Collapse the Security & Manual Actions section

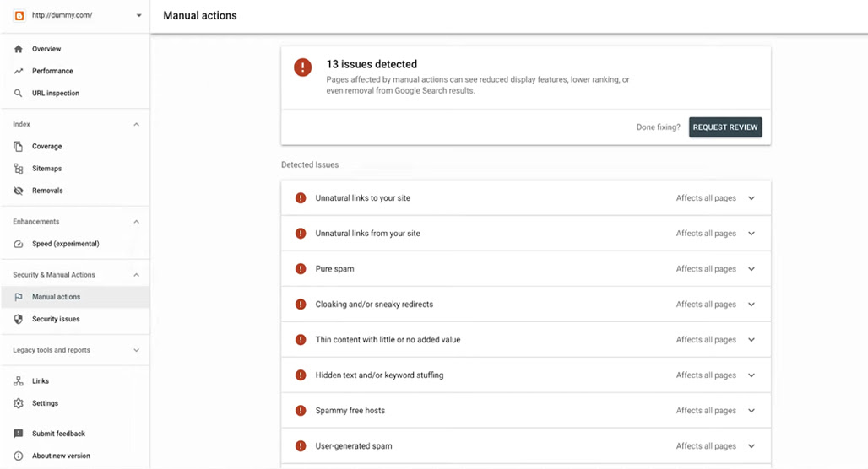pos(136,274)
